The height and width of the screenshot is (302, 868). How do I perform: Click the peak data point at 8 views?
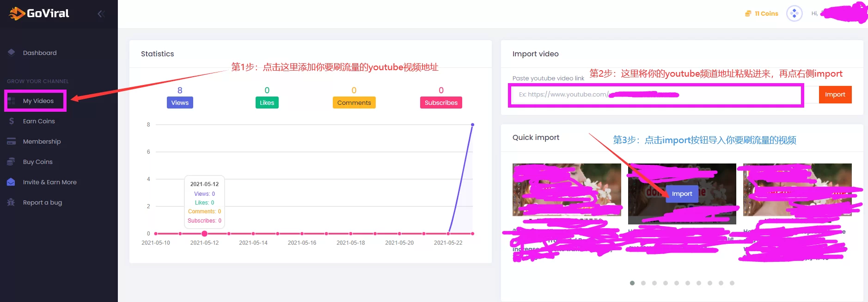[472, 125]
